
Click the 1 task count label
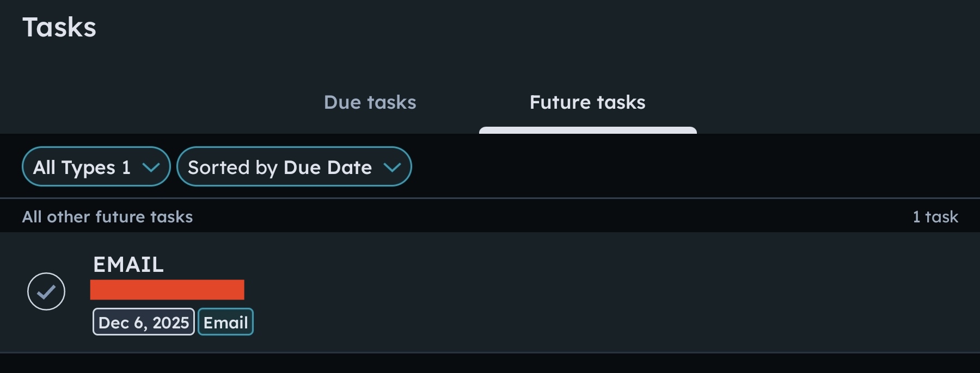pos(935,216)
